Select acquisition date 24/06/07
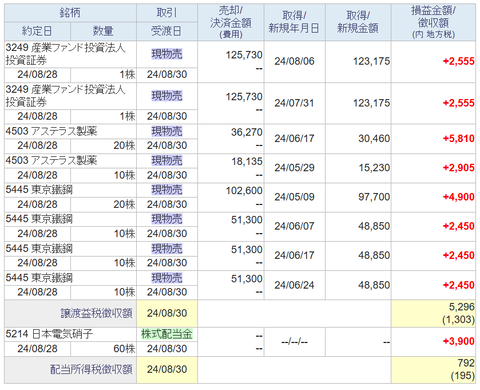The width and height of the screenshot is (480, 390). 294,226
